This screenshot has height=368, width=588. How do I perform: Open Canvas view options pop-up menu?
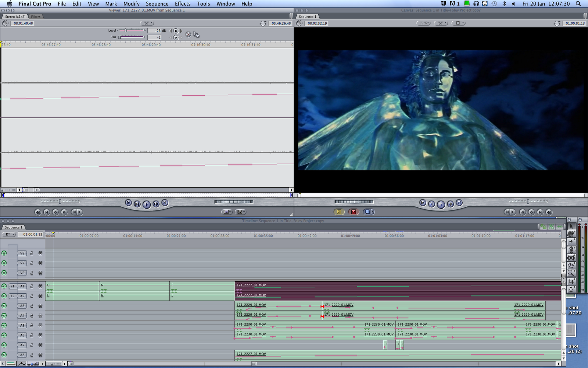click(x=458, y=23)
